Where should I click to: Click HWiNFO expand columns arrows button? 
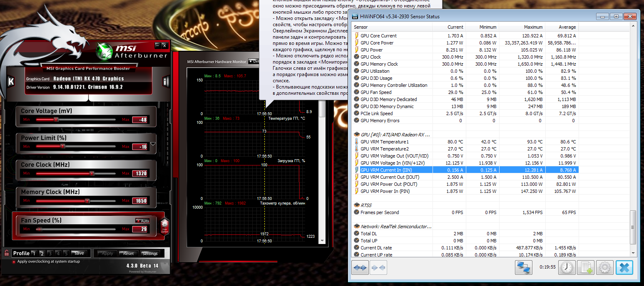360,268
